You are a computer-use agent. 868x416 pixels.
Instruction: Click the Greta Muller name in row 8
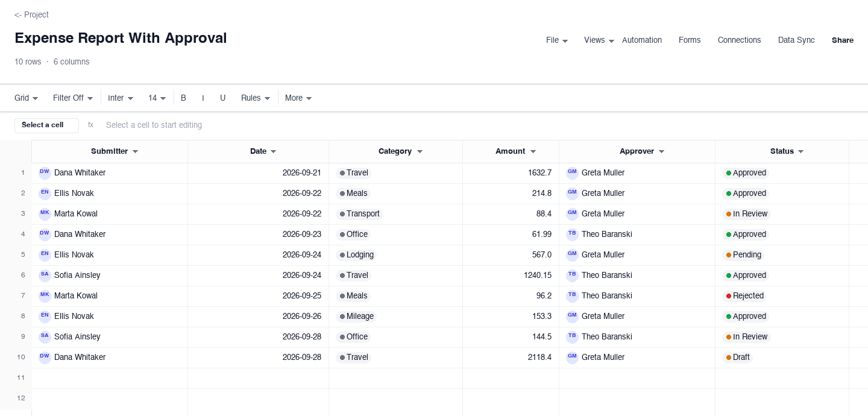coord(603,317)
